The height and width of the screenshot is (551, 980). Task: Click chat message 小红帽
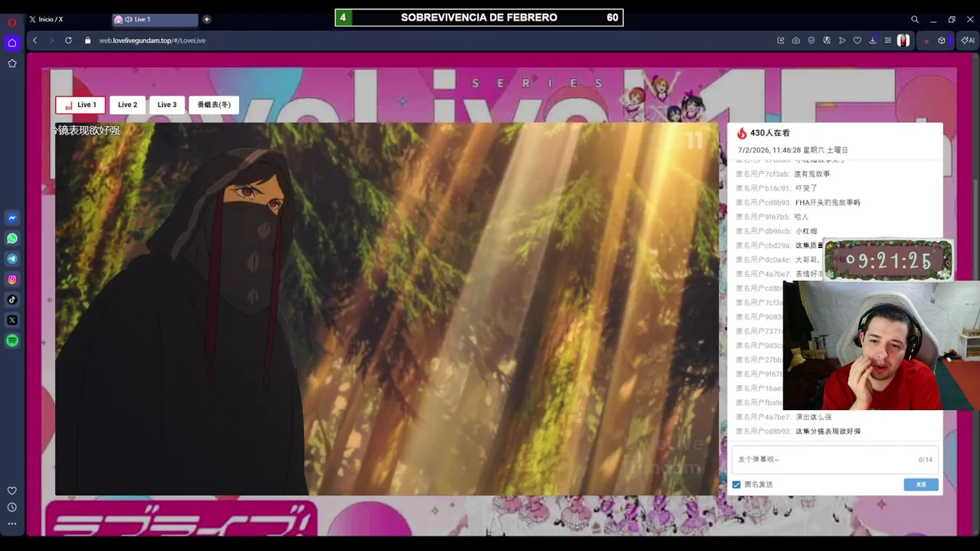(x=806, y=231)
